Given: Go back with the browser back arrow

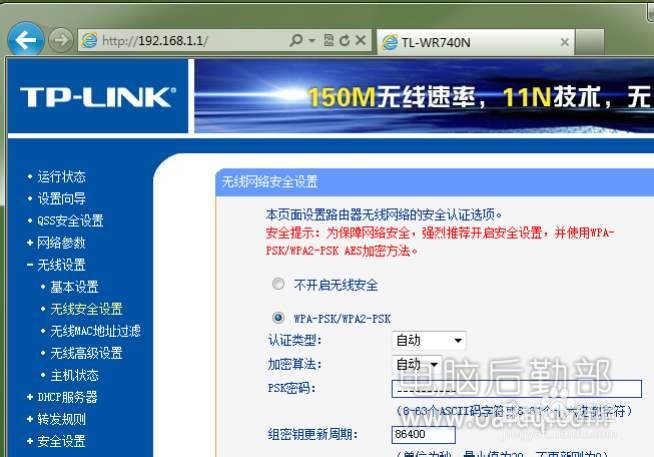Looking at the screenshot, I should pos(25,40).
